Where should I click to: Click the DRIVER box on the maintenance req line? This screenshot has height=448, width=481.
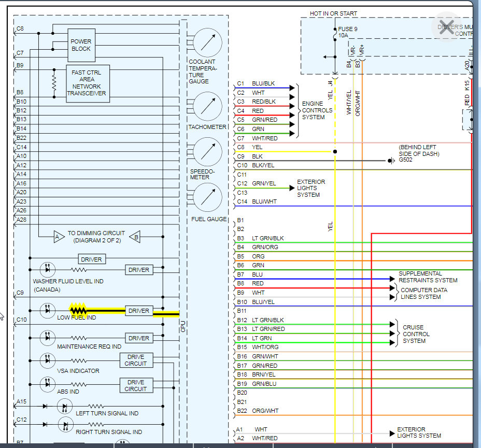click(139, 338)
